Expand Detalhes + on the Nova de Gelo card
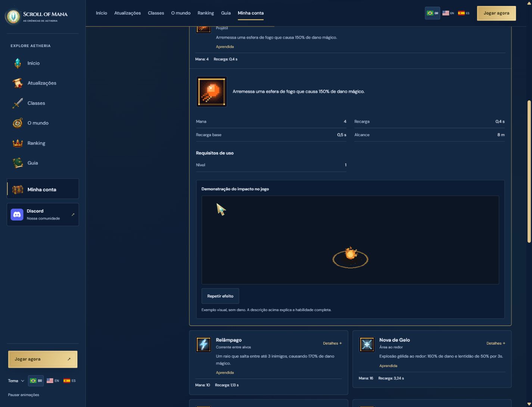The image size is (532, 407). (x=496, y=343)
